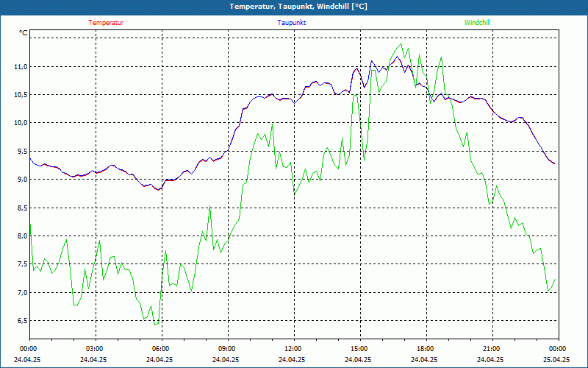Click the '09:00' time label
The height and width of the screenshot is (368, 588).
pos(226,349)
